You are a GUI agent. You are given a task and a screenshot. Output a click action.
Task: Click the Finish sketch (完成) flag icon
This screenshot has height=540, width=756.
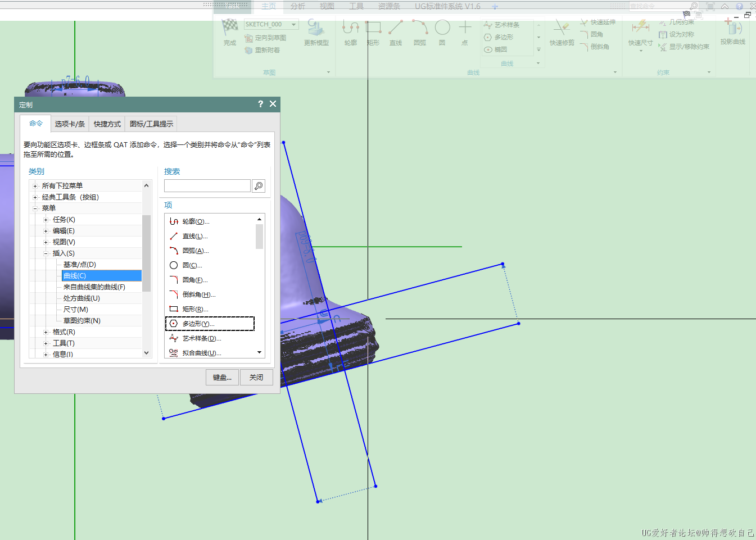coord(229,26)
